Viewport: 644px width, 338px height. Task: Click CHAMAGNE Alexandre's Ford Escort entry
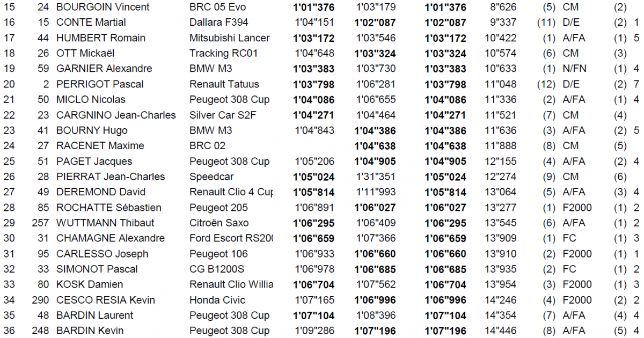coord(231,238)
